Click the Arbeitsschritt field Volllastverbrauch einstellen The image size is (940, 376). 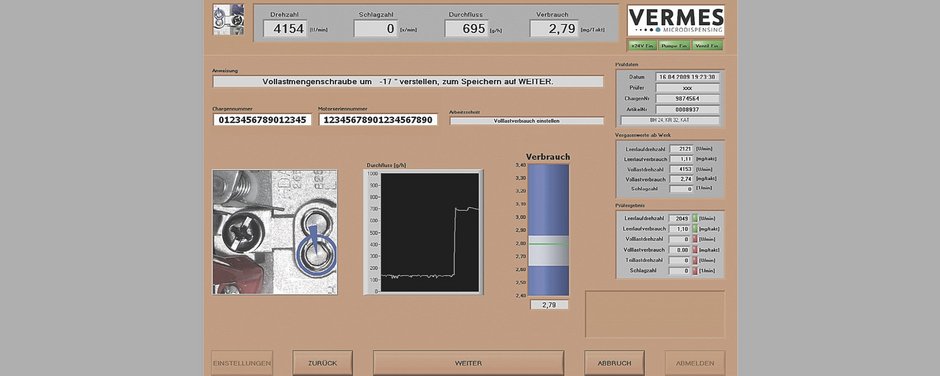(526, 121)
